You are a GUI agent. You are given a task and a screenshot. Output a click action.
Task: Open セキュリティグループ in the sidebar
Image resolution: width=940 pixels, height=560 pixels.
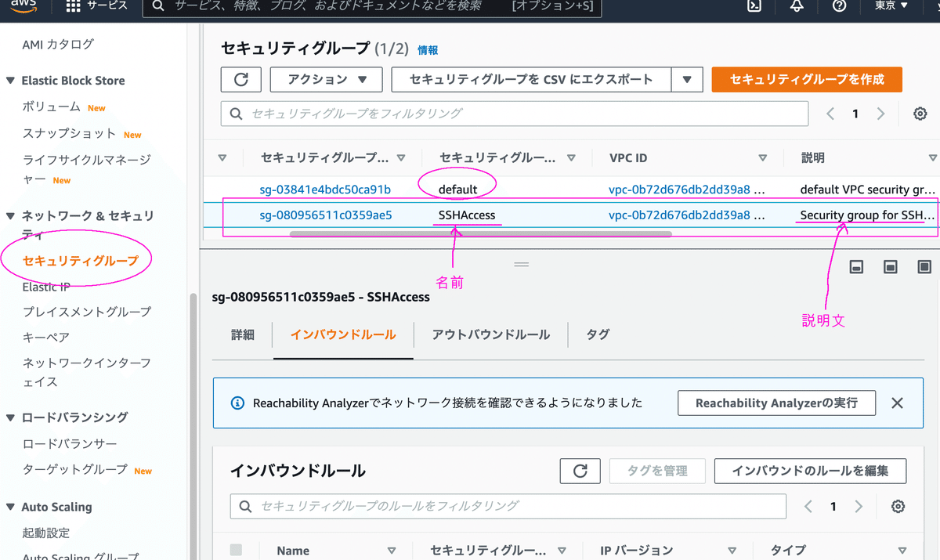click(x=80, y=261)
